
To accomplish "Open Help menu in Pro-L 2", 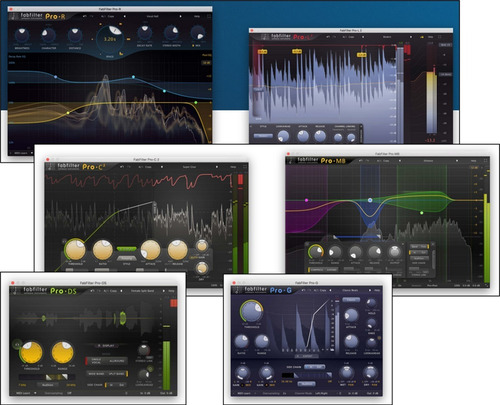I will click(x=431, y=37).
